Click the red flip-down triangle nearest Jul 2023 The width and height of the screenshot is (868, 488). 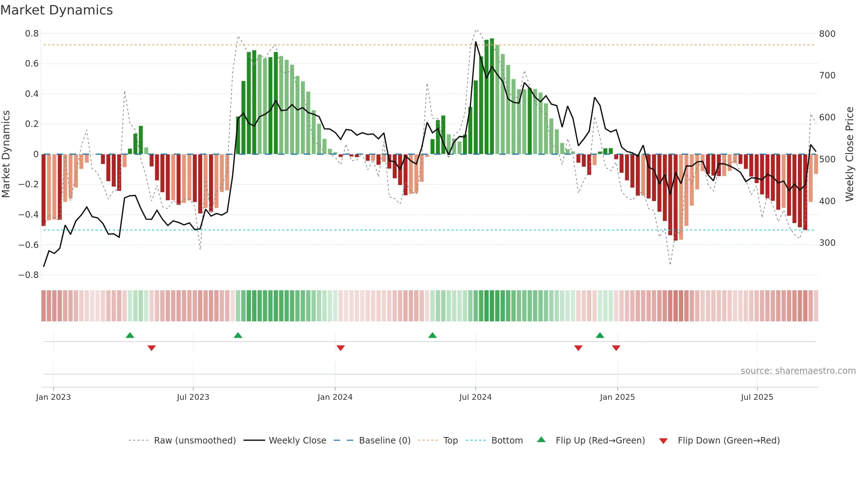152,348
